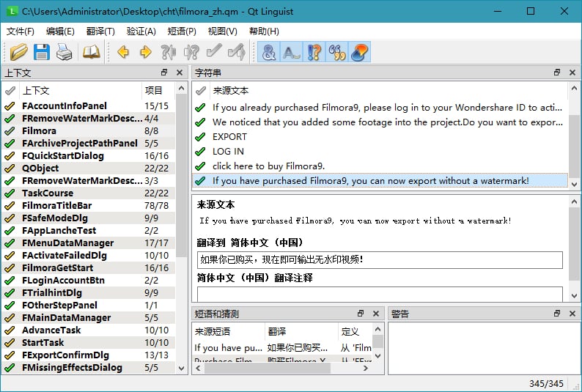Toggle phrase matches validation quotes icon

pyautogui.click(x=337, y=52)
